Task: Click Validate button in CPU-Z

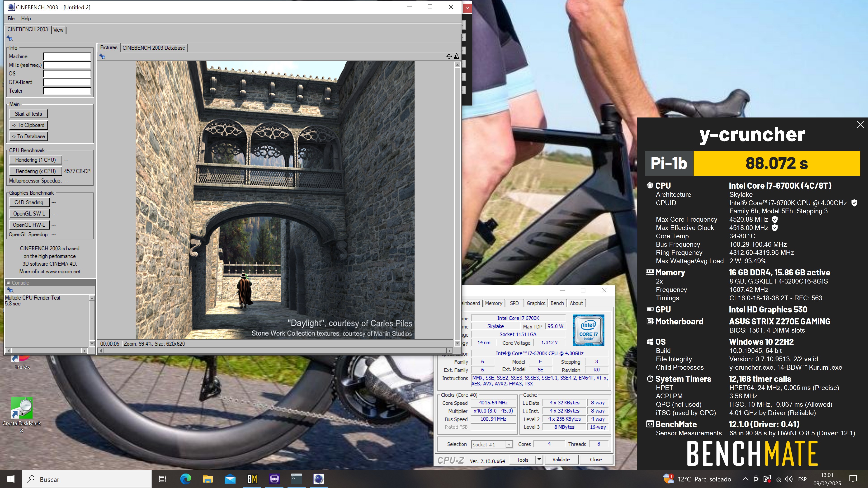Action: [561, 459]
